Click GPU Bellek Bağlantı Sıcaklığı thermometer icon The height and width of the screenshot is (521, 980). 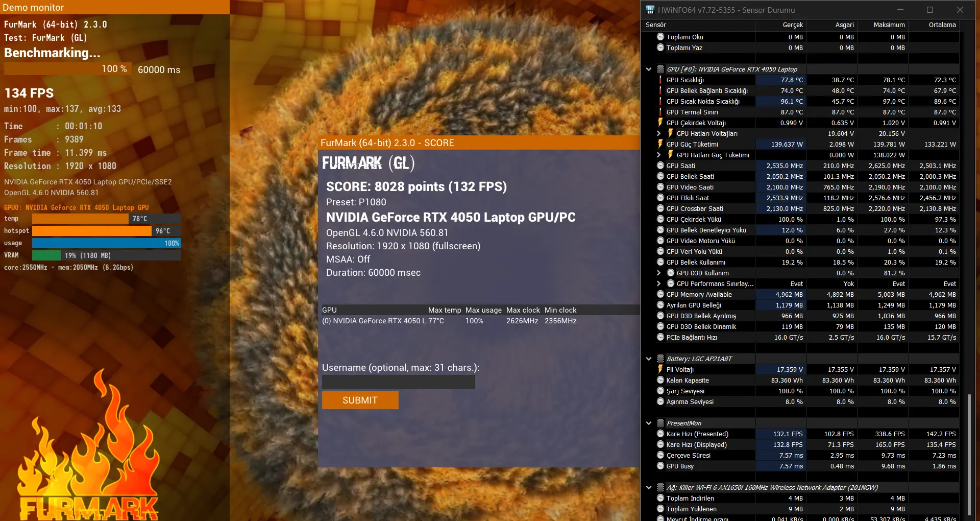click(660, 91)
